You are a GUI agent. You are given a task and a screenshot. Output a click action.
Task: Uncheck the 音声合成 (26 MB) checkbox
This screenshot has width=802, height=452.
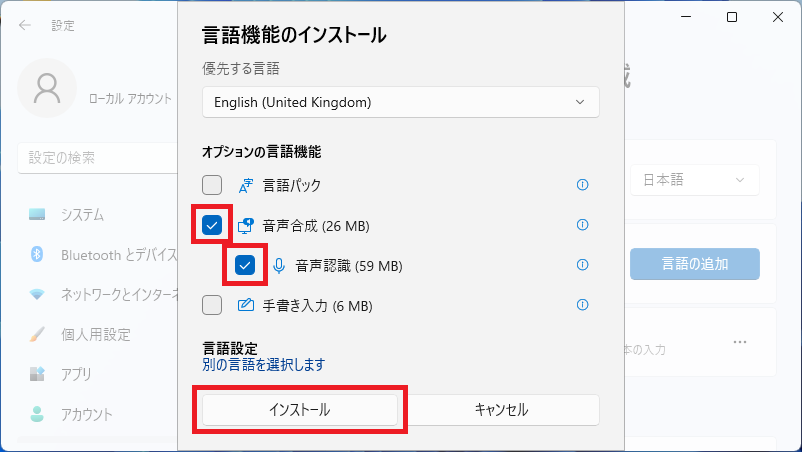coord(212,226)
